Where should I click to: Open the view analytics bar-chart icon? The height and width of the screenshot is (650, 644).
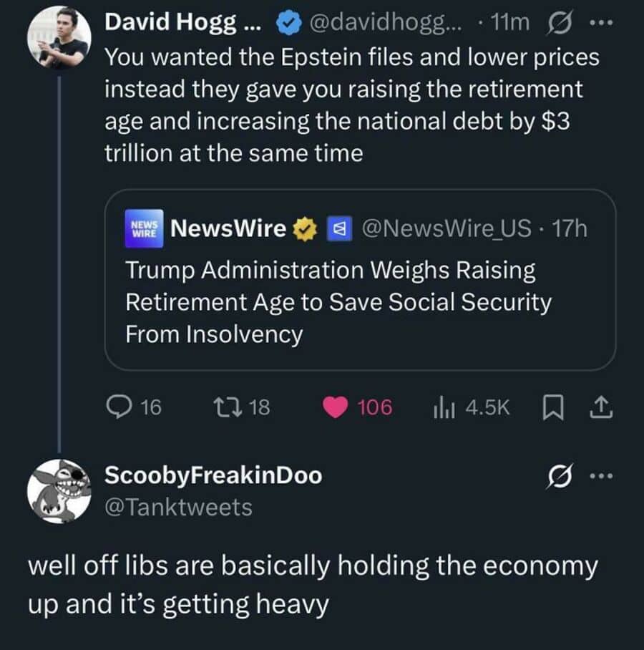[x=444, y=407]
